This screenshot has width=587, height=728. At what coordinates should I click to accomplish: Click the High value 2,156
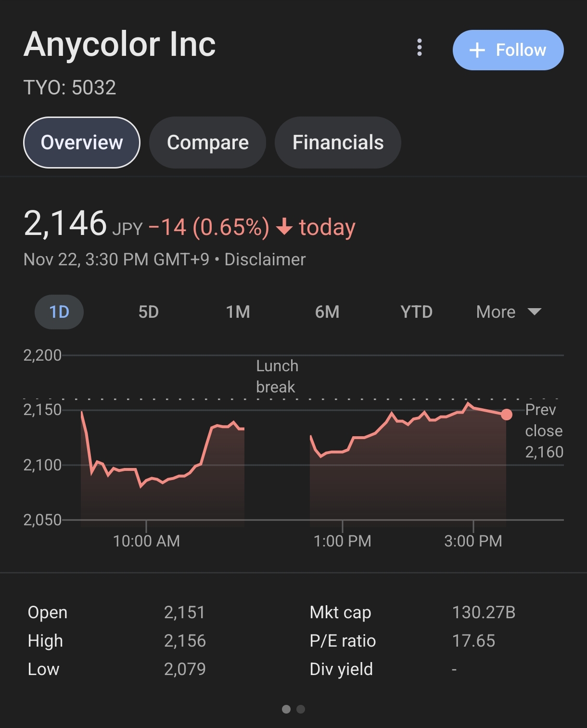coord(185,641)
